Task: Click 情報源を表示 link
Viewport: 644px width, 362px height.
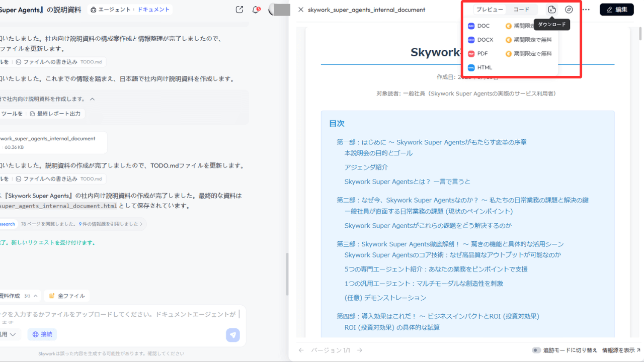Action: (x=621, y=350)
